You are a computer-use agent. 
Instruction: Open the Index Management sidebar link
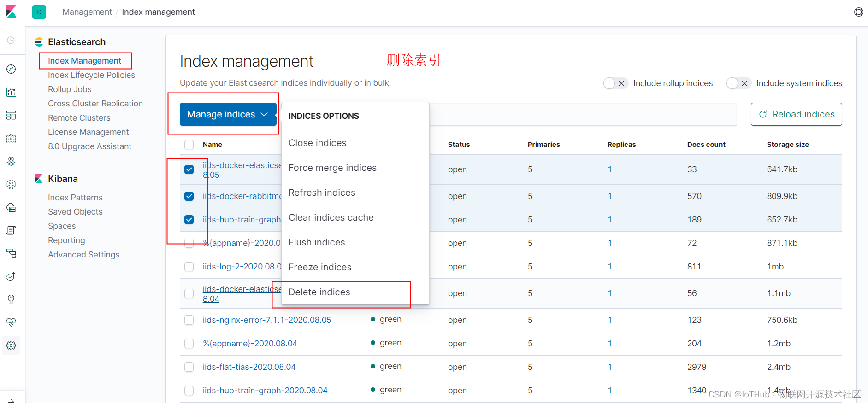click(84, 61)
